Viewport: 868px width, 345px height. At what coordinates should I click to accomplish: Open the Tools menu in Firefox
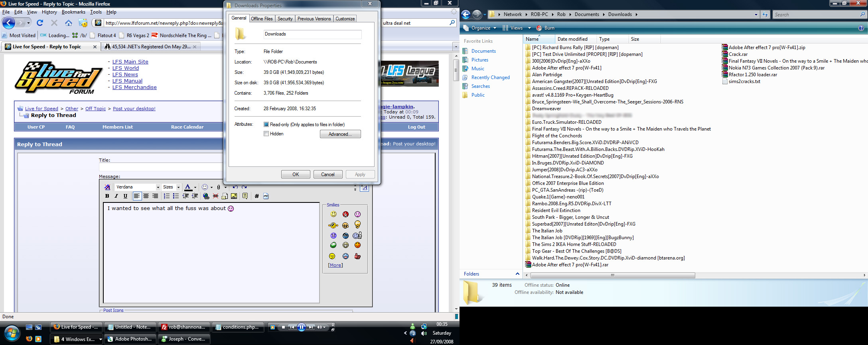pos(96,12)
